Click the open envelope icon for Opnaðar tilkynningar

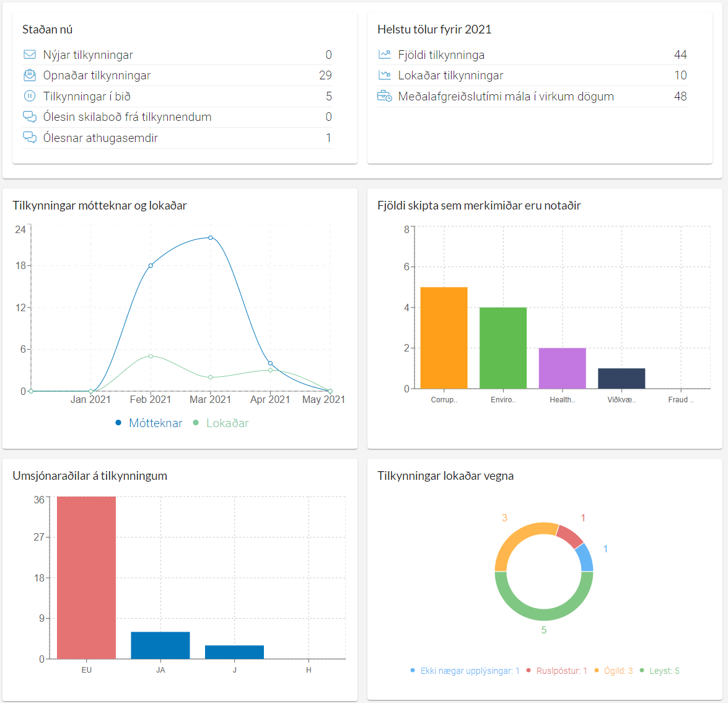click(29, 76)
